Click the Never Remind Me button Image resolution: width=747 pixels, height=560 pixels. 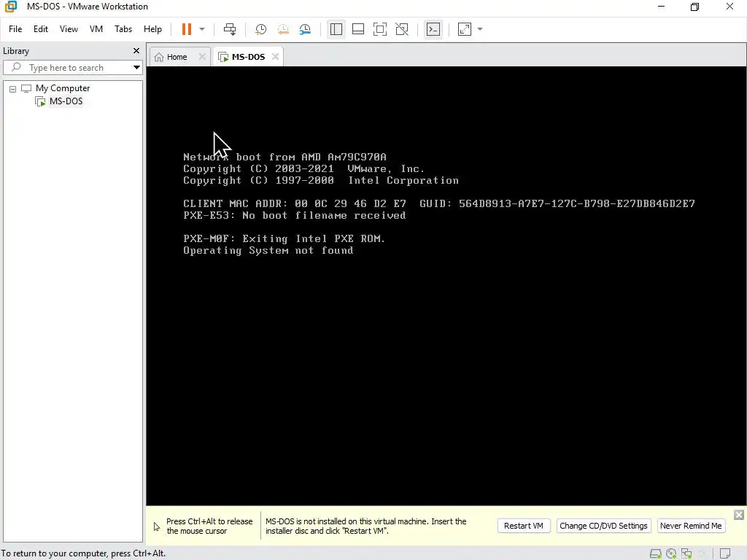click(x=691, y=526)
